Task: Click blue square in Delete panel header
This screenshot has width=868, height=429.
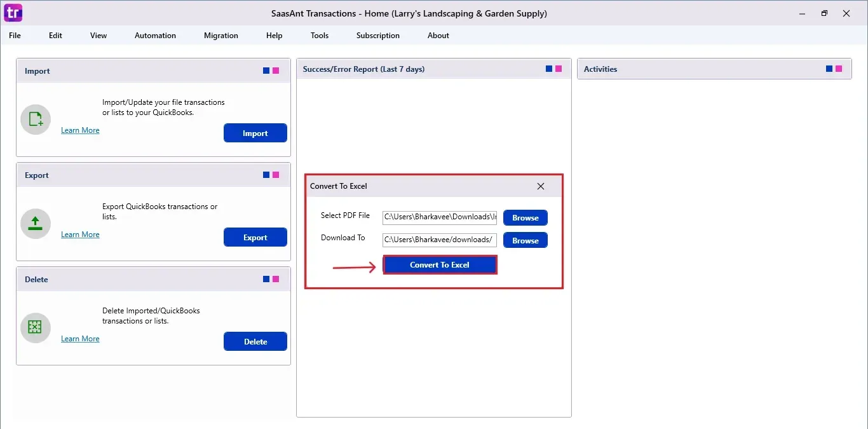Action: [266, 279]
